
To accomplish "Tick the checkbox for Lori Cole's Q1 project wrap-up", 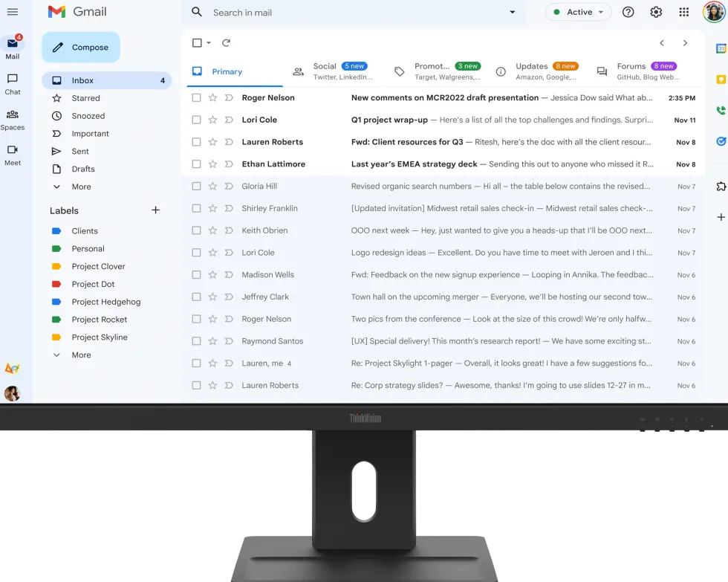I will (196, 120).
